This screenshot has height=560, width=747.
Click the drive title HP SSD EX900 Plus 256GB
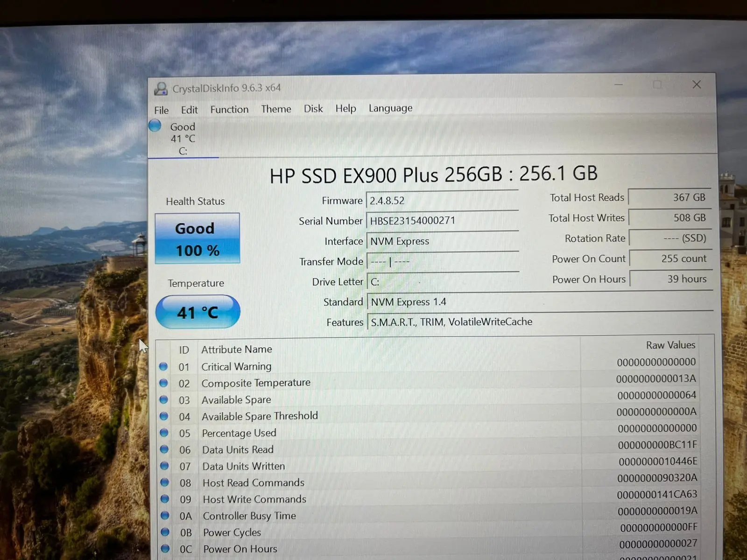click(386, 175)
